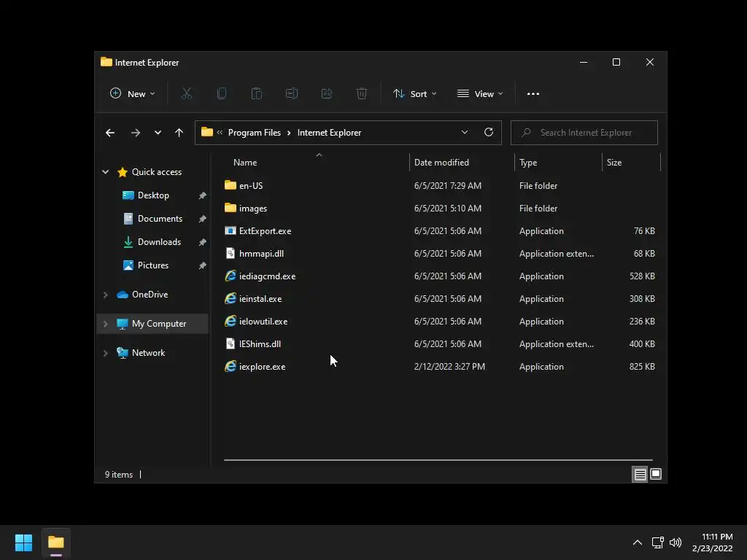Viewport: 747px width, 560px height.
Task: Switch to large thumbnails view icon
Action: tap(656, 474)
